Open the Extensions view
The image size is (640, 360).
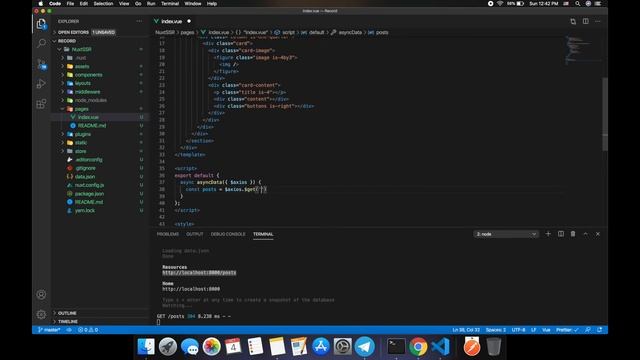click(41, 104)
